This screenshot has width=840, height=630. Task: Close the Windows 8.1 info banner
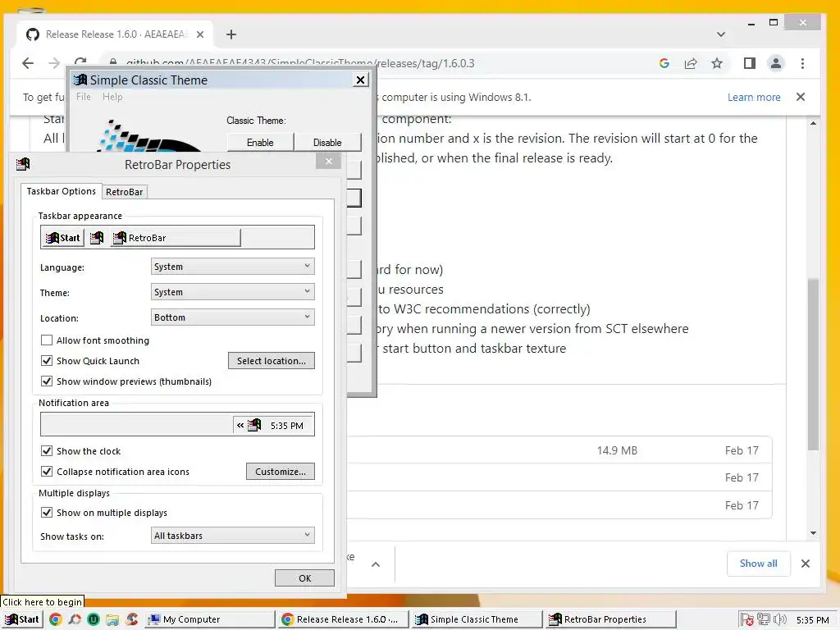(801, 97)
